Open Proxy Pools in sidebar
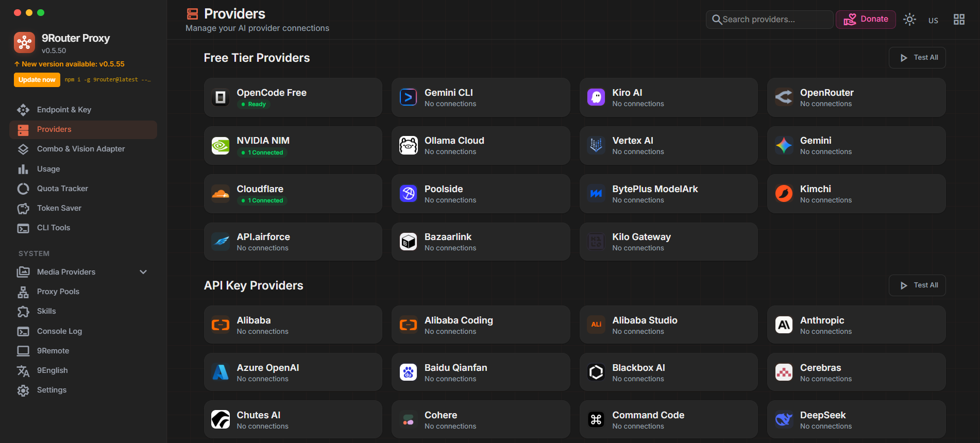This screenshot has width=980, height=443. point(83,292)
